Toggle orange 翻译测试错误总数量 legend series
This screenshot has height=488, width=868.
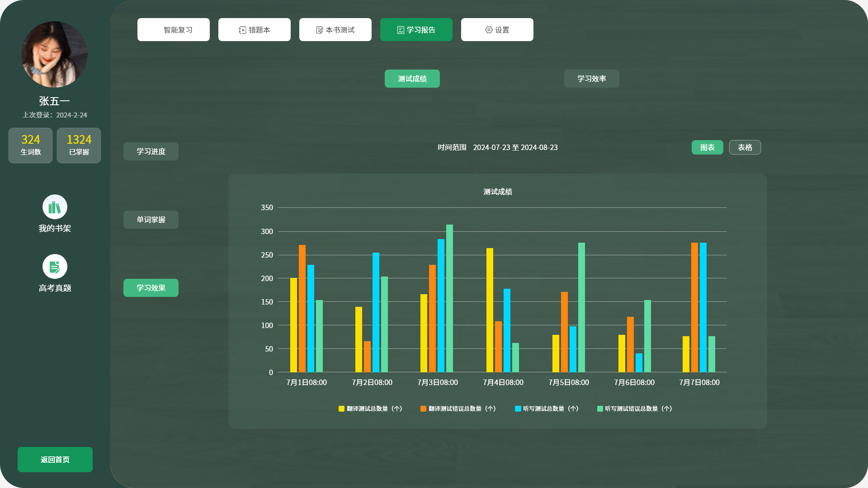(x=423, y=408)
